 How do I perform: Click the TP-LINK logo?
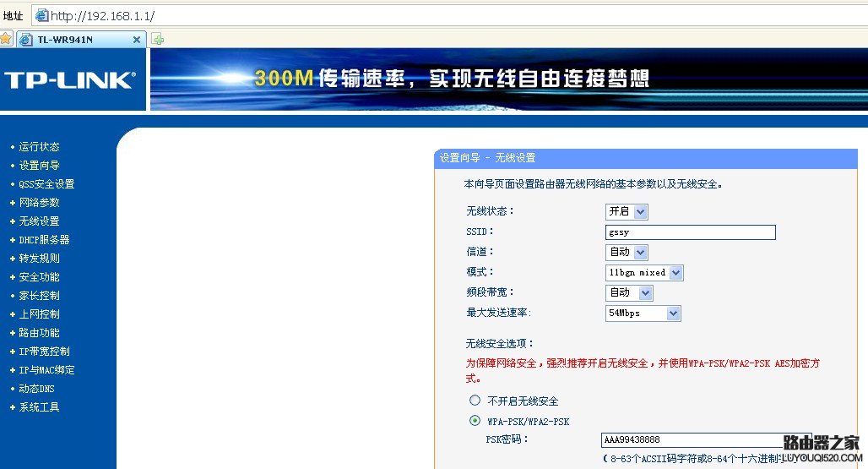point(69,80)
